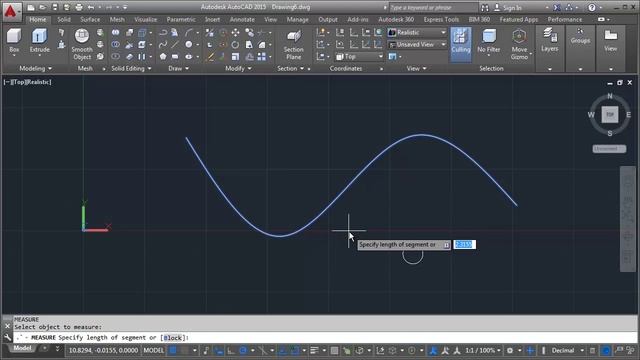
Task: Open the Surface ribbon tab
Action: 90,19
